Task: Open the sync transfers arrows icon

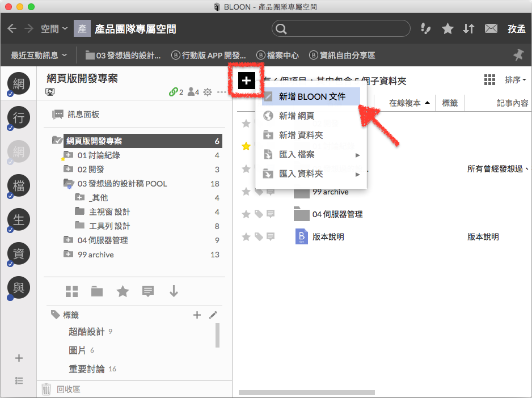Action: [468, 28]
